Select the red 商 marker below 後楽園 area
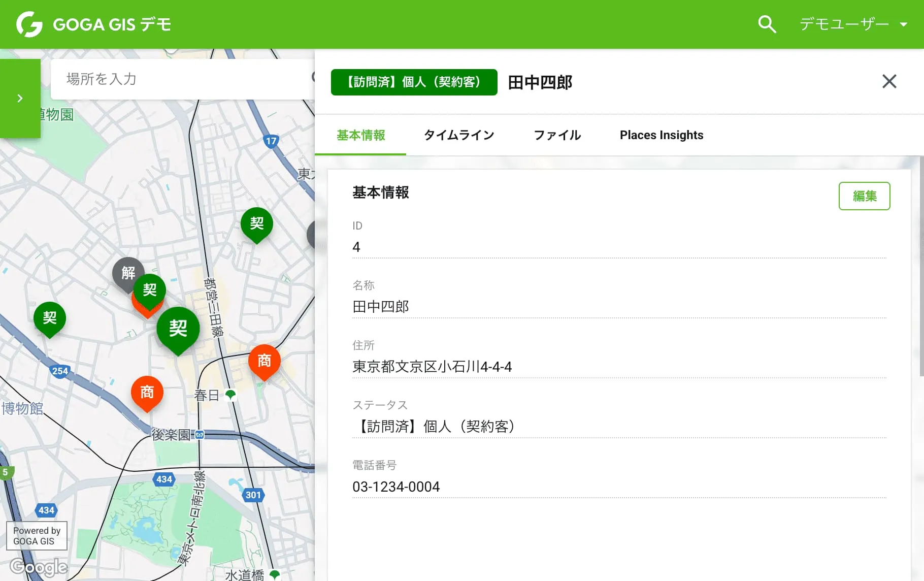Image resolution: width=924 pixels, height=581 pixels. pyautogui.click(x=147, y=392)
